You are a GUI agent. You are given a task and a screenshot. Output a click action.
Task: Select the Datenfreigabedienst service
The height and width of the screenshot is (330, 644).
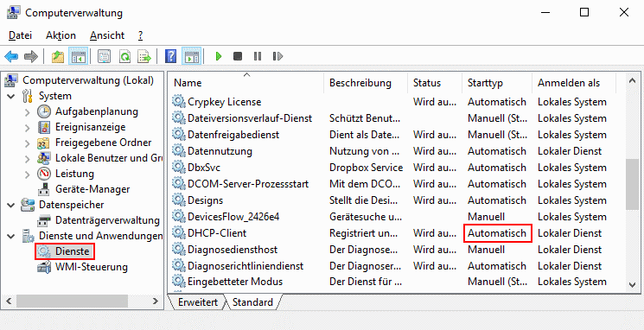click(233, 135)
